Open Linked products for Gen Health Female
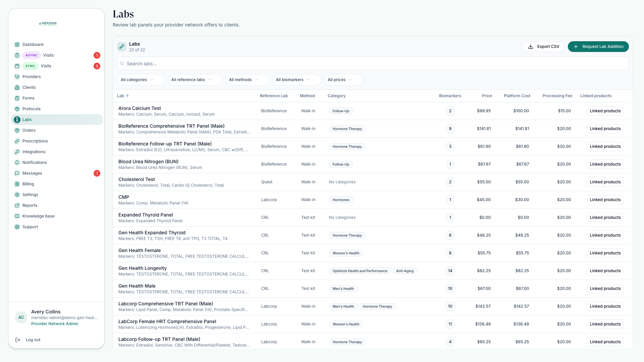644x362 pixels. (605, 253)
